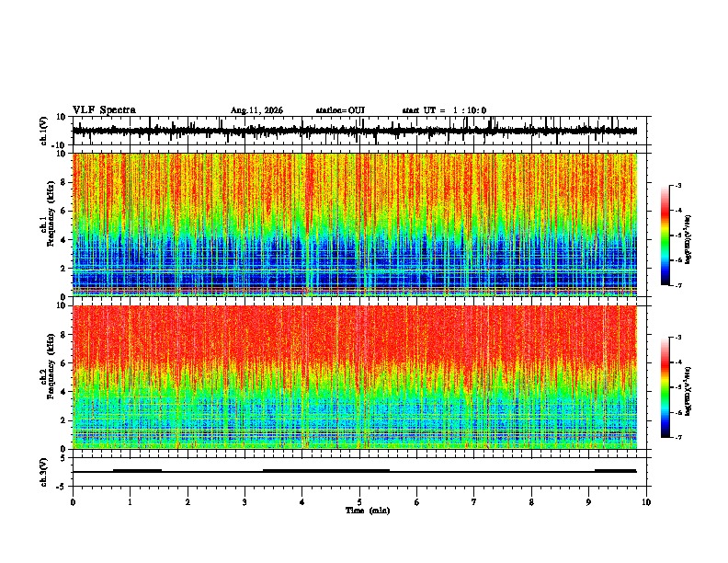Screen dimensions: 728x563
Task: Click inside the ch.1 spectrogram panel
Action: point(355,224)
